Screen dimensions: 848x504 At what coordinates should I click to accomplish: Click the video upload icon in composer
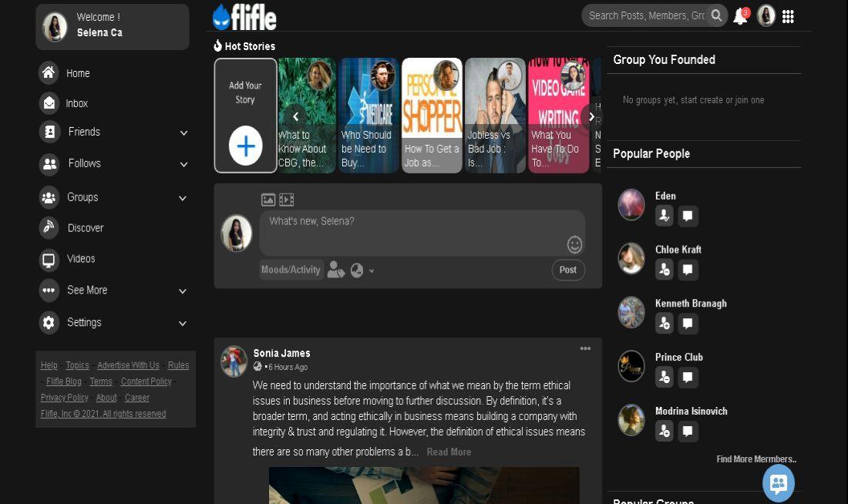tap(287, 200)
